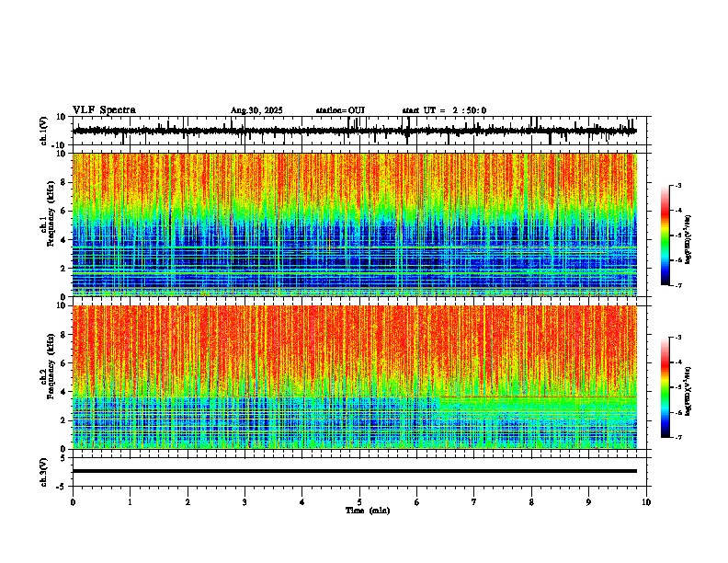
Task: Click the "station=OUJ" header label
Action: click(x=340, y=110)
